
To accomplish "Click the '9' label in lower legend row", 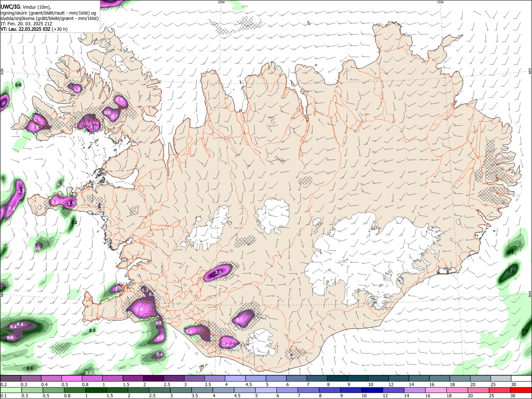I will [x=342, y=396].
